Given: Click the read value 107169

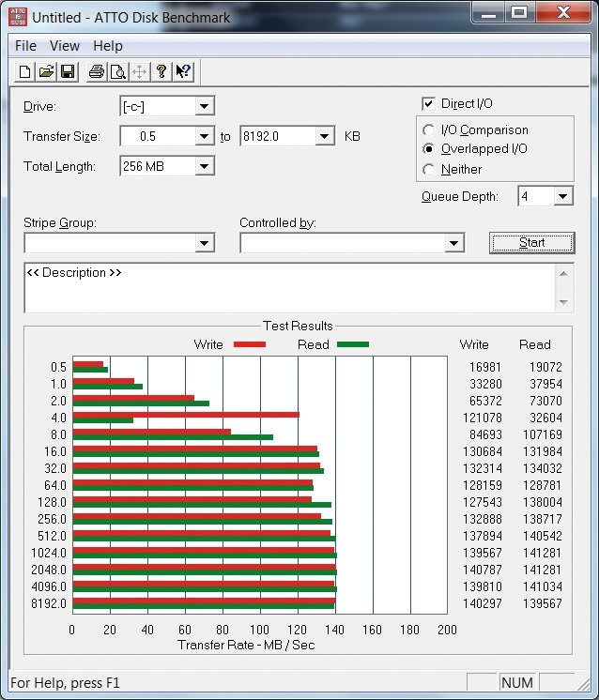Looking at the screenshot, I should coord(543,434).
